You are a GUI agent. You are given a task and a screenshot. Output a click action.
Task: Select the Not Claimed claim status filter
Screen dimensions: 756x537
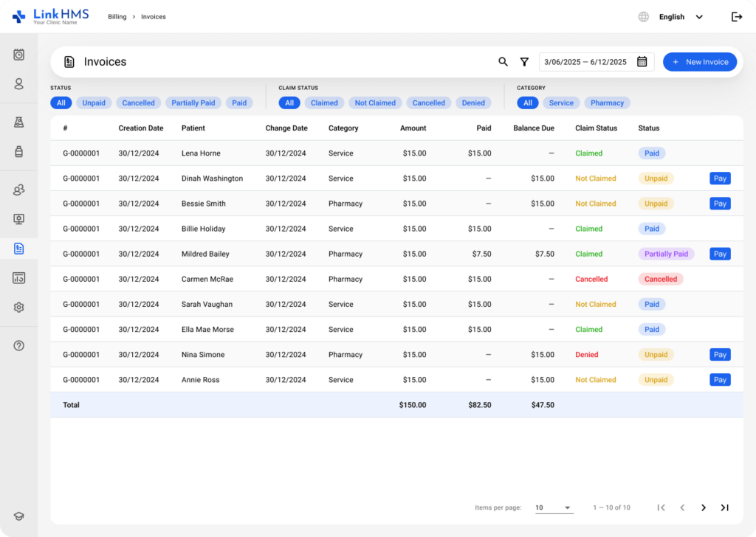point(375,103)
